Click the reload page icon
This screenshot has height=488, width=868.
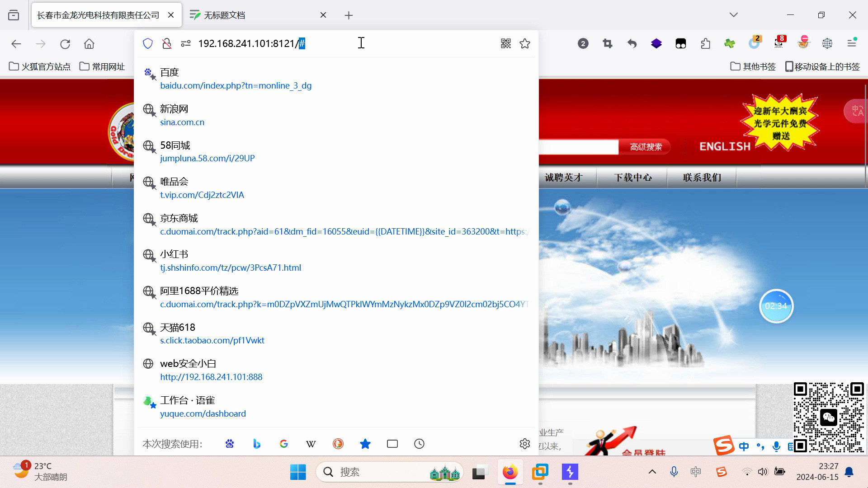point(65,44)
